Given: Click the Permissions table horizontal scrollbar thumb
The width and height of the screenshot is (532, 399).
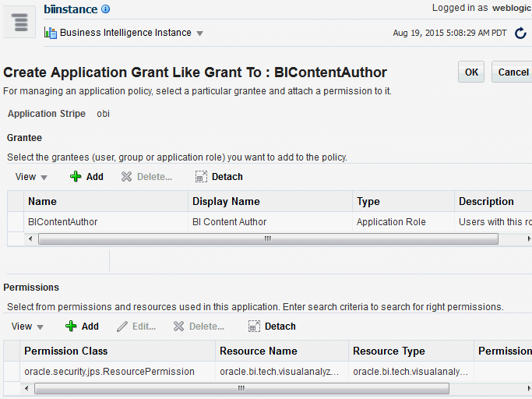Looking at the screenshot, I should pos(241,388).
